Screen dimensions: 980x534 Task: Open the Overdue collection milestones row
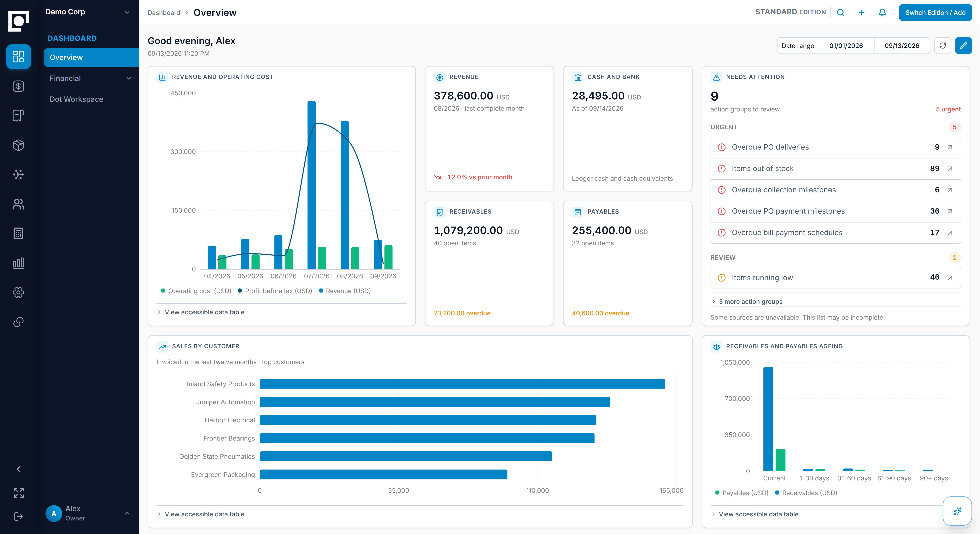click(x=836, y=190)
